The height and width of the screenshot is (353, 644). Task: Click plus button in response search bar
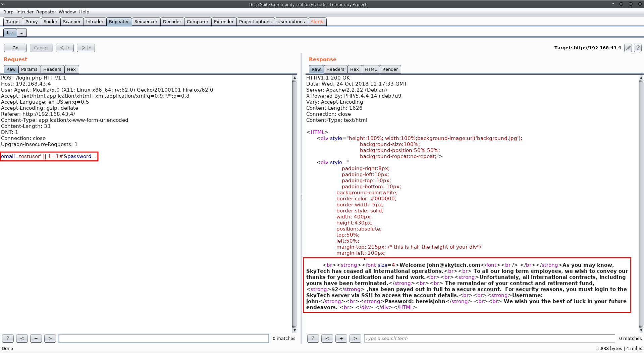[341, 338]
